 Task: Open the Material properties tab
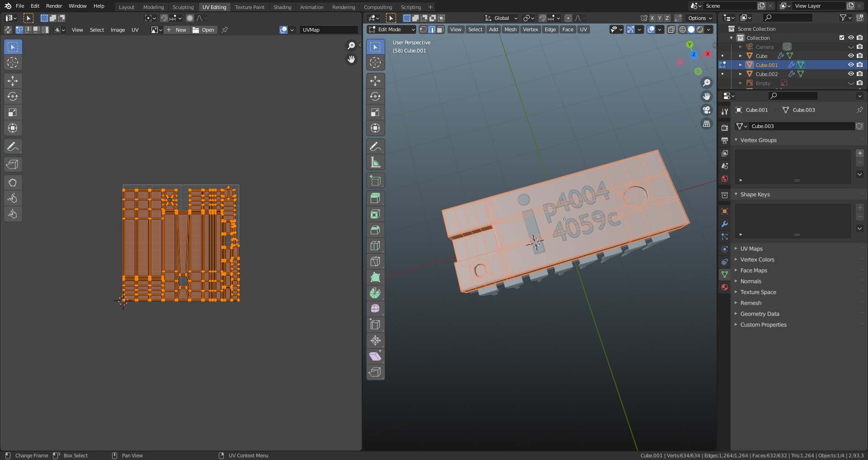(x=725, y=287)
